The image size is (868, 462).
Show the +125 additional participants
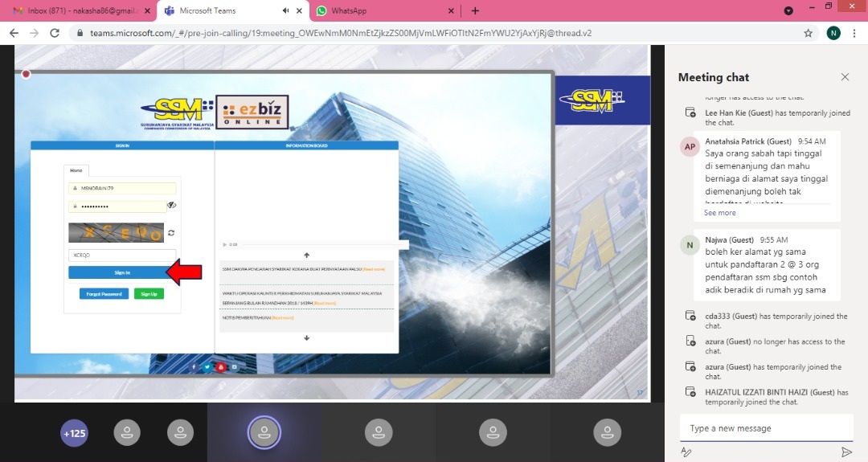(74, 433)
